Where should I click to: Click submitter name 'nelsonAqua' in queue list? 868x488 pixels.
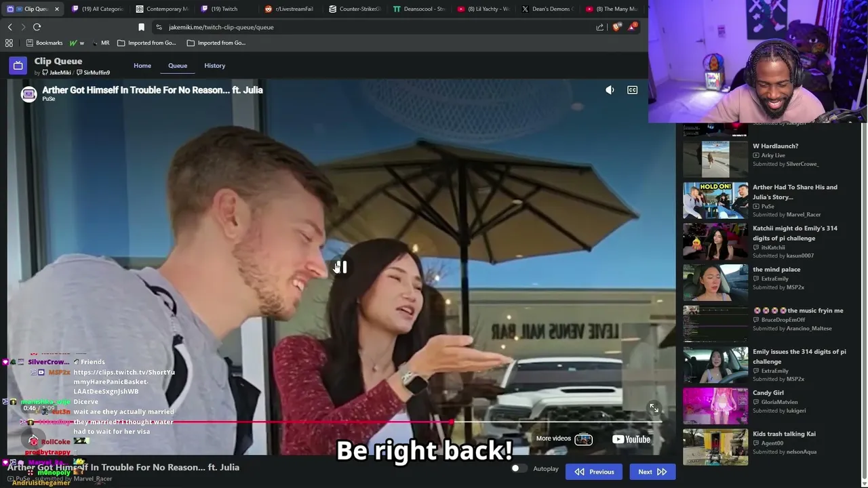click(x=802, y=452)
